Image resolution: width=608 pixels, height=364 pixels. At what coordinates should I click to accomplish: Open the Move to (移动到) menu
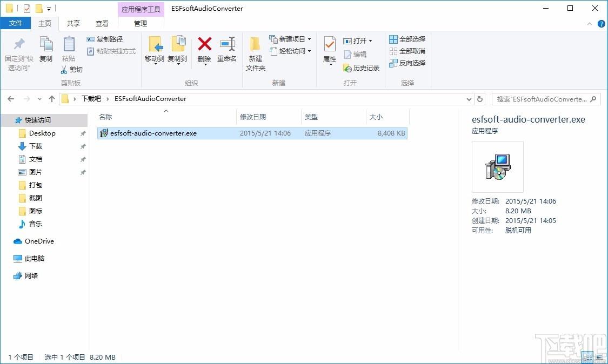point(155,50)
